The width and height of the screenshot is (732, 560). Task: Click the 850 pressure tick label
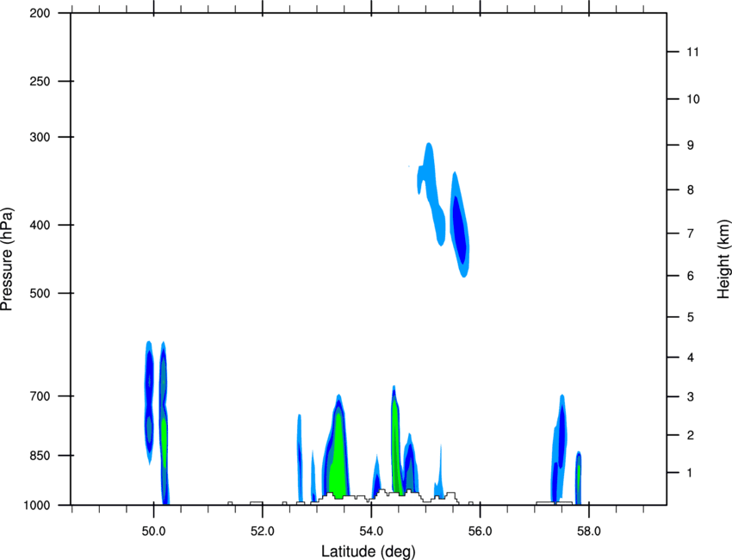point(40,456)
